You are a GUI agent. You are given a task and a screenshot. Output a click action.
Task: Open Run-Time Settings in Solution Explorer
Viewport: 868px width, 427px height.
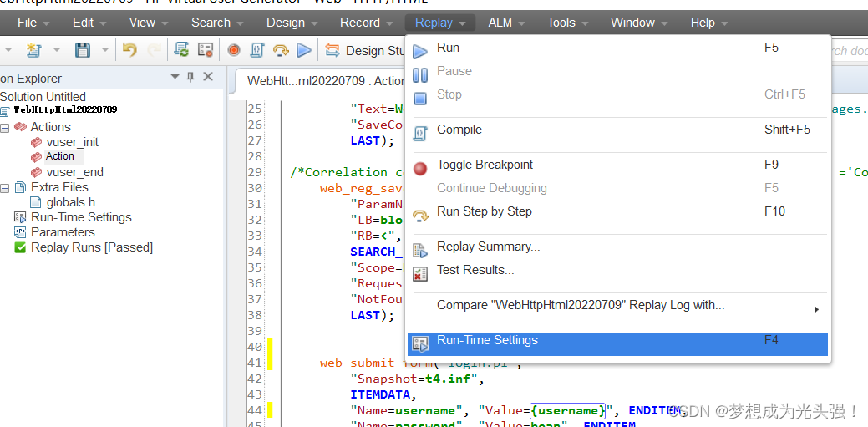point(81,217)
